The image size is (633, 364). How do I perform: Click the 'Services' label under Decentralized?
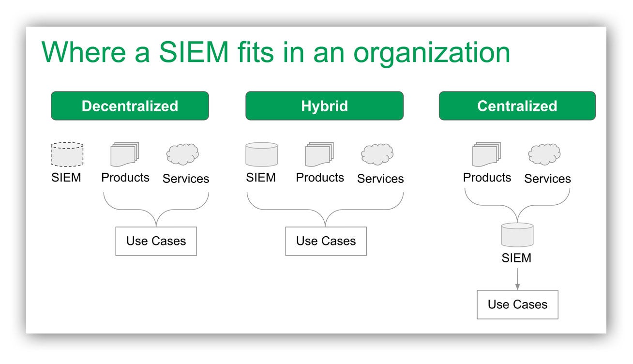(x=186, y=179)
